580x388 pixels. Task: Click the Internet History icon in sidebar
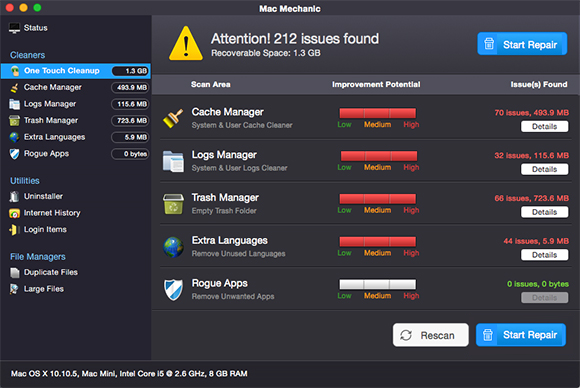pos(14,213)
